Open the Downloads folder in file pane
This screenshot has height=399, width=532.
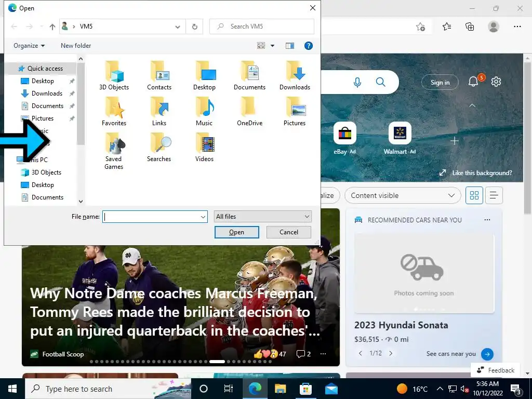[295, 76]
